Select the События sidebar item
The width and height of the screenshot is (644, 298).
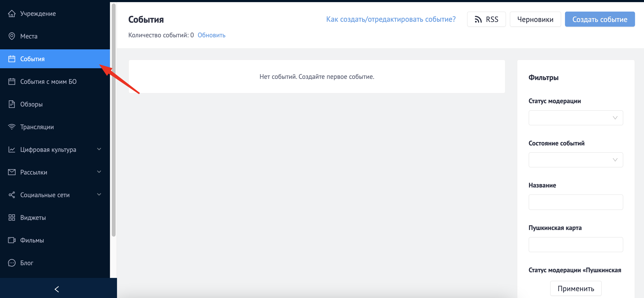coord(33,59)
